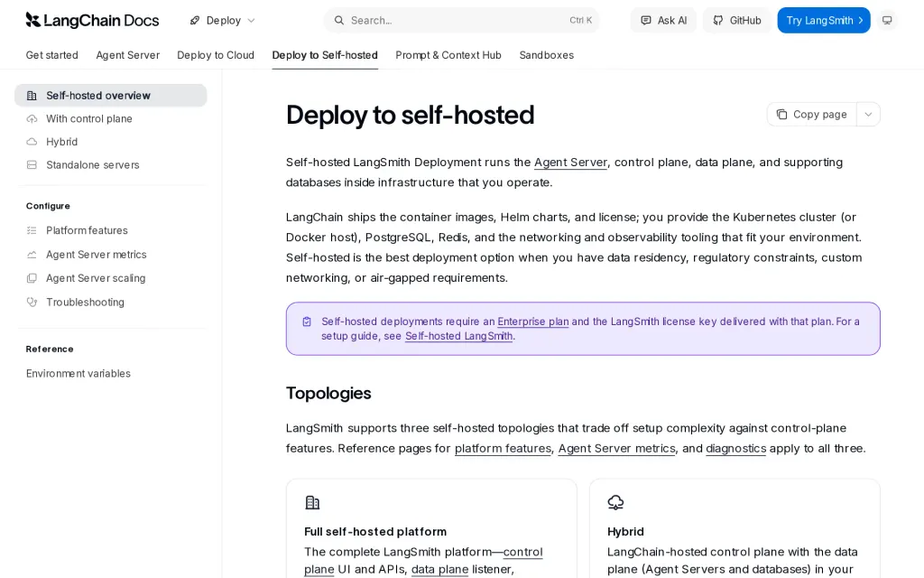
Task: Click the Ask AI chat icon
Action: pyautogui.click(x=646, y=20)
